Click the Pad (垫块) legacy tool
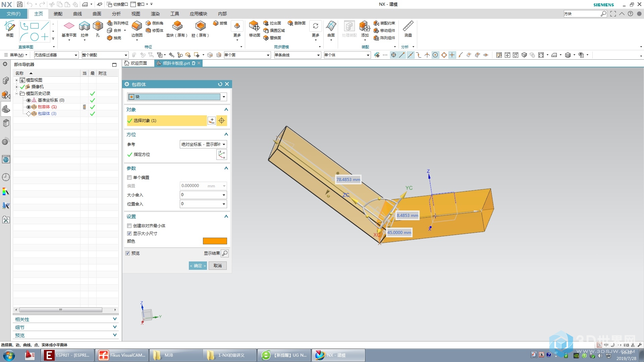The height and width of the screenshot is (362, 644). coord(177,29)
